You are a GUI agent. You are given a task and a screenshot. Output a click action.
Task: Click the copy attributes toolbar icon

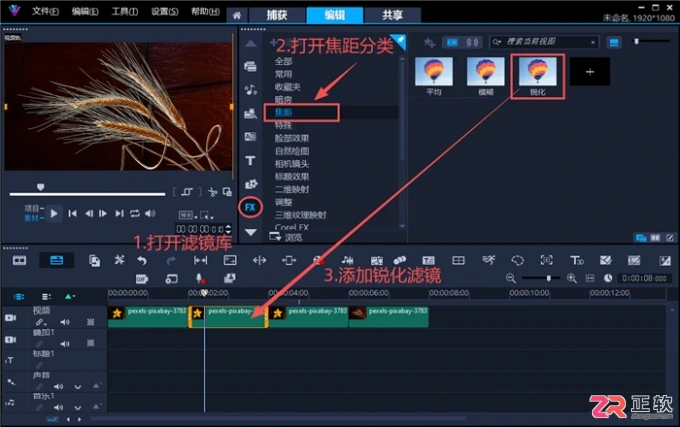coord(94,261)
